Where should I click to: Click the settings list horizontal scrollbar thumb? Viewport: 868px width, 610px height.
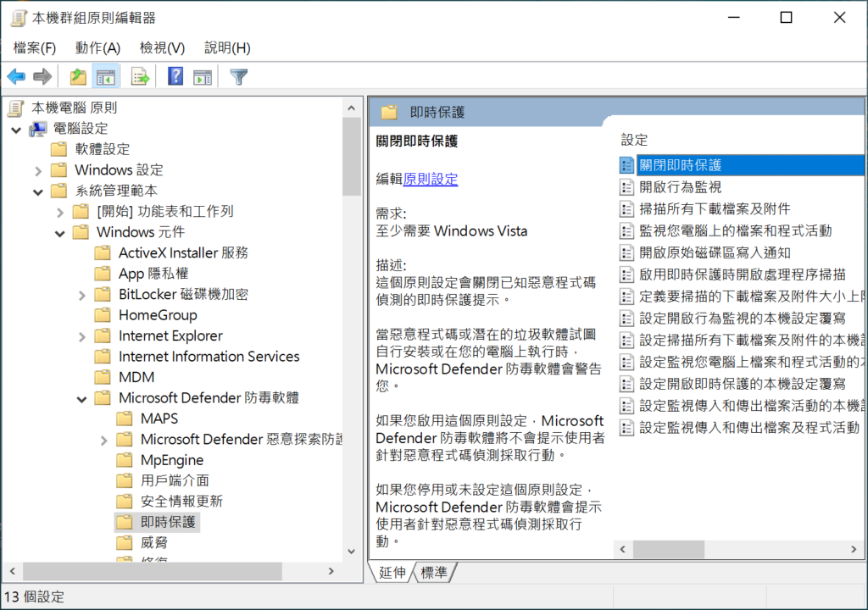pos(669,549)
